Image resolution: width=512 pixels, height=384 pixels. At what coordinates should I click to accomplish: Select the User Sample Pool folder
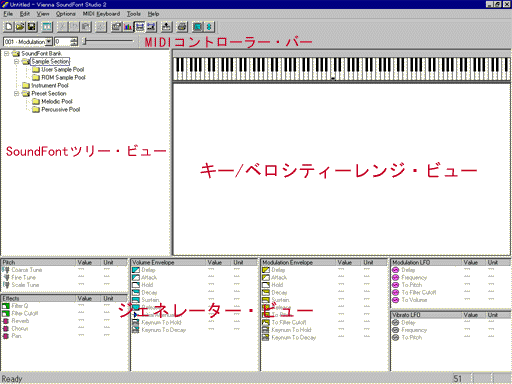click(x=58, y=69)
